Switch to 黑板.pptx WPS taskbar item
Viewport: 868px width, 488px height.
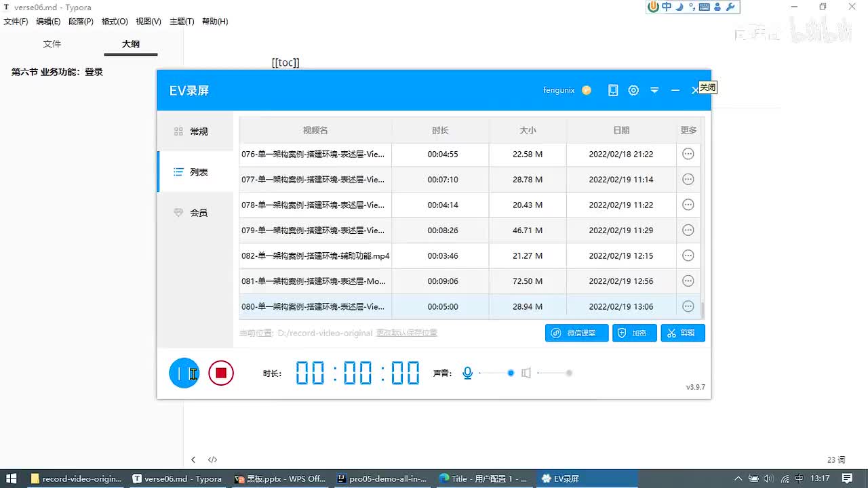tap(280, 479)
